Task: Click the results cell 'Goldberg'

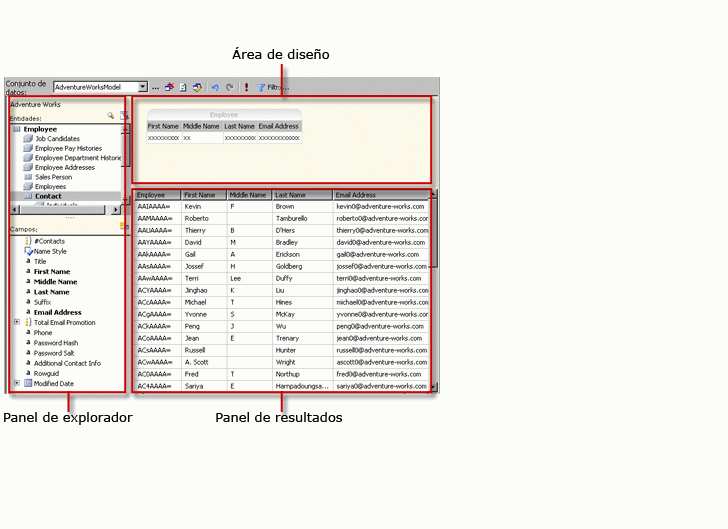Action: click(289, 267)
